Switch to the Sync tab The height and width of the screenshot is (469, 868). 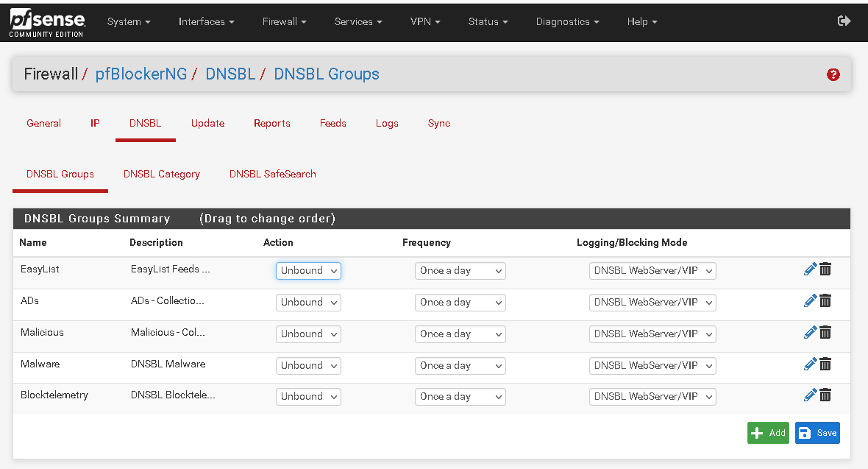(x=439, y=123)
